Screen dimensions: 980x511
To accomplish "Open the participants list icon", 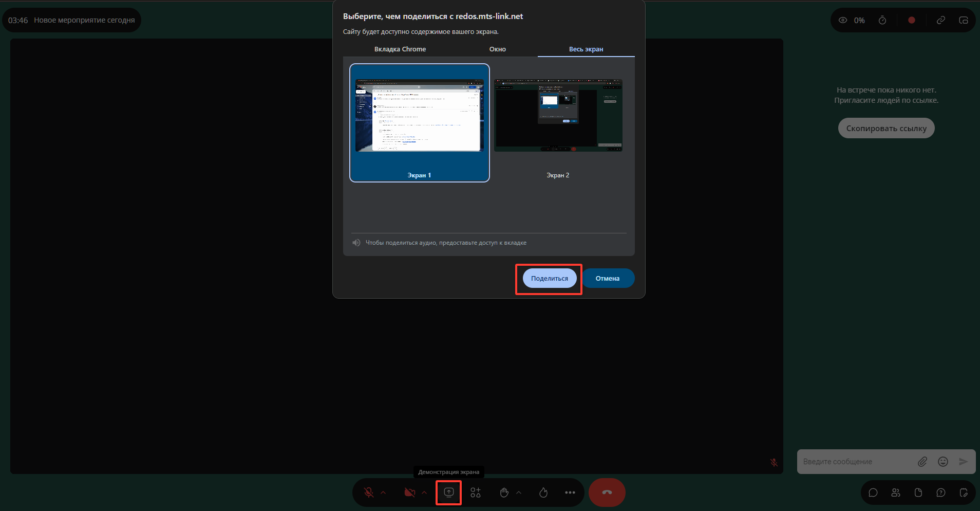I will click(896, 492).
